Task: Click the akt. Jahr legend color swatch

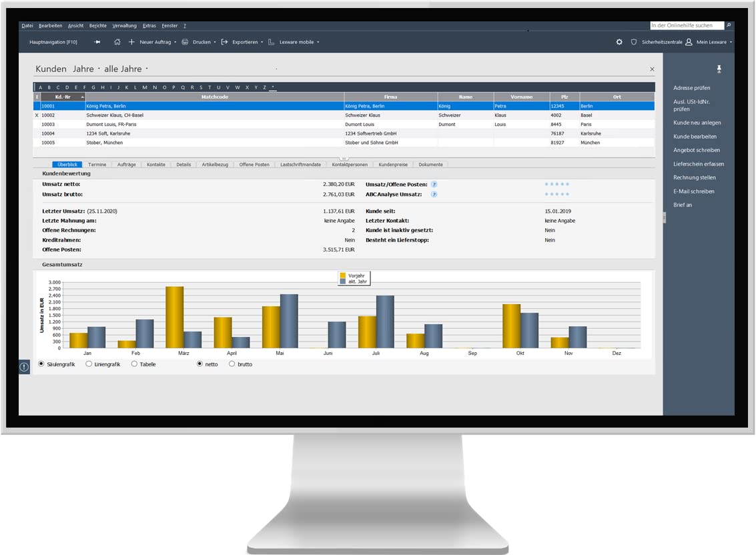Action: [x=343, y=281]
